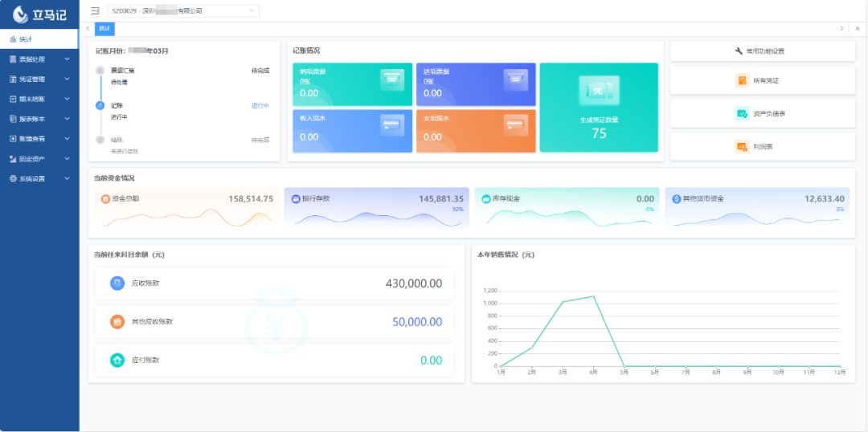Open the 凭证管理 sidebar menu
The height and width of the screenshot is (432, 868).
[39, 79]
